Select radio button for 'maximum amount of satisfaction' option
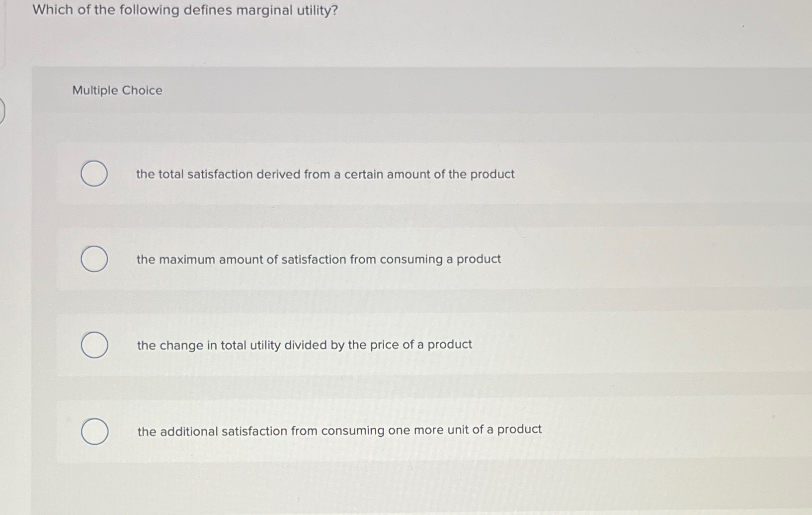 94,259
